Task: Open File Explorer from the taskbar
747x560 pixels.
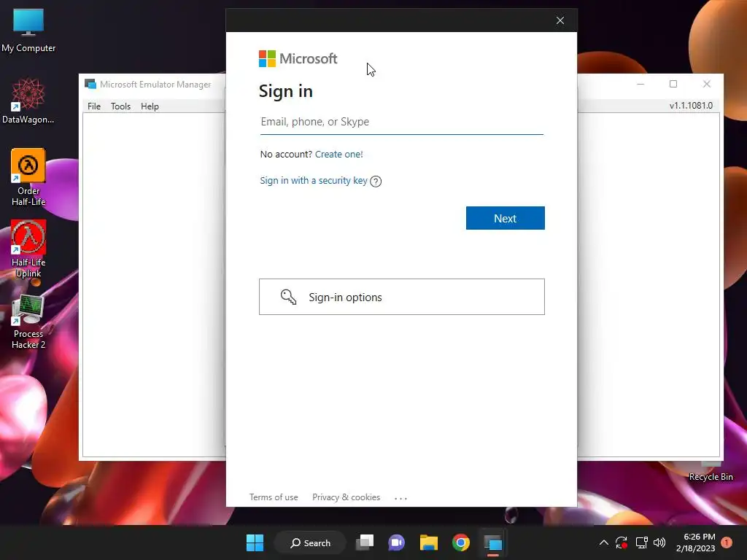Action: (x=429, y=542)
